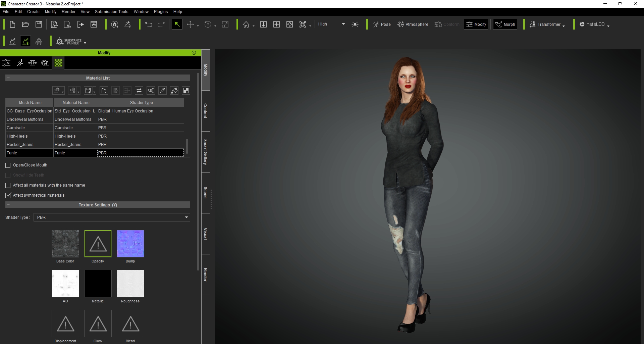Click the Scale tool icon
644x344 pixels.
[x=225, y=24]
